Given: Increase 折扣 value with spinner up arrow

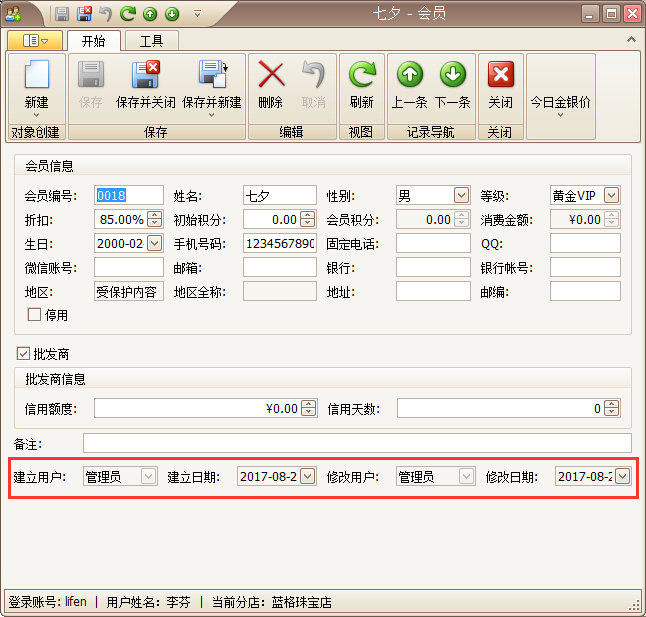Looking at the screenshot, I should pos(154,215).
